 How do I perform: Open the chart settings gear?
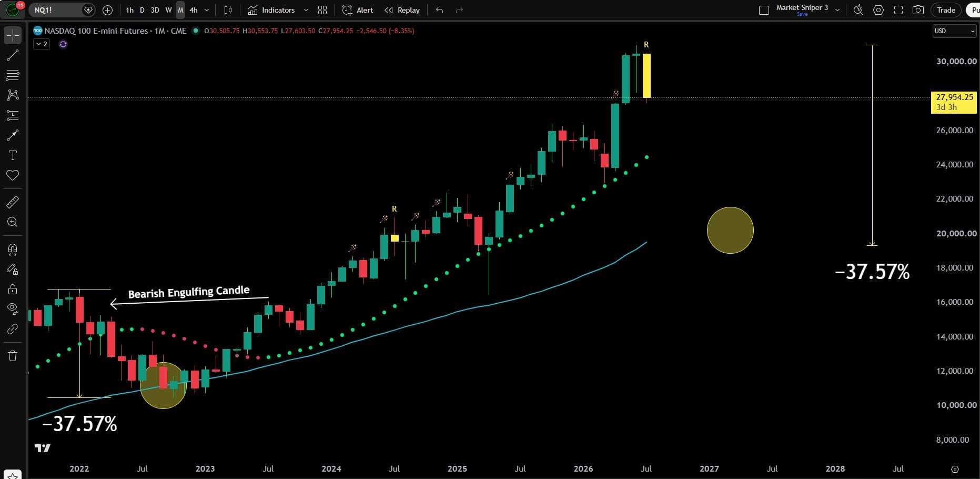(878, 10)
